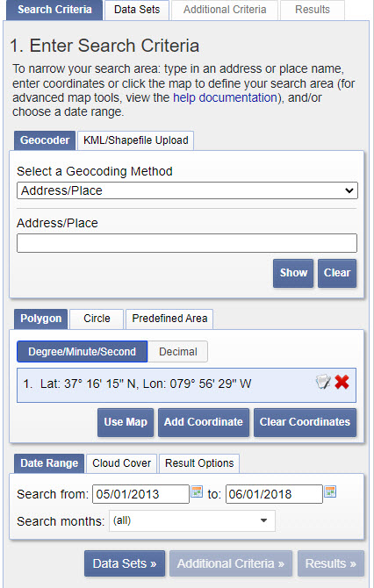Switch to the Cloud Cover tab
The image size is (374, 588).
point(121,463)
